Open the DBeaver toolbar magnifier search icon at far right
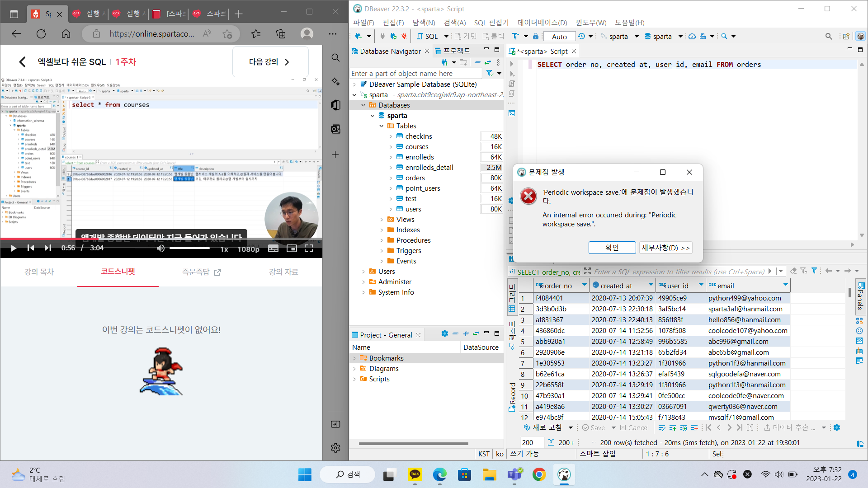868x488 pixels. coord(828,36)
